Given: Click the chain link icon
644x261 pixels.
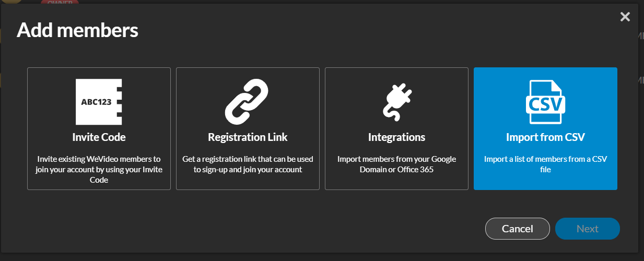Looking at the screenshot, I should (248, 102).
